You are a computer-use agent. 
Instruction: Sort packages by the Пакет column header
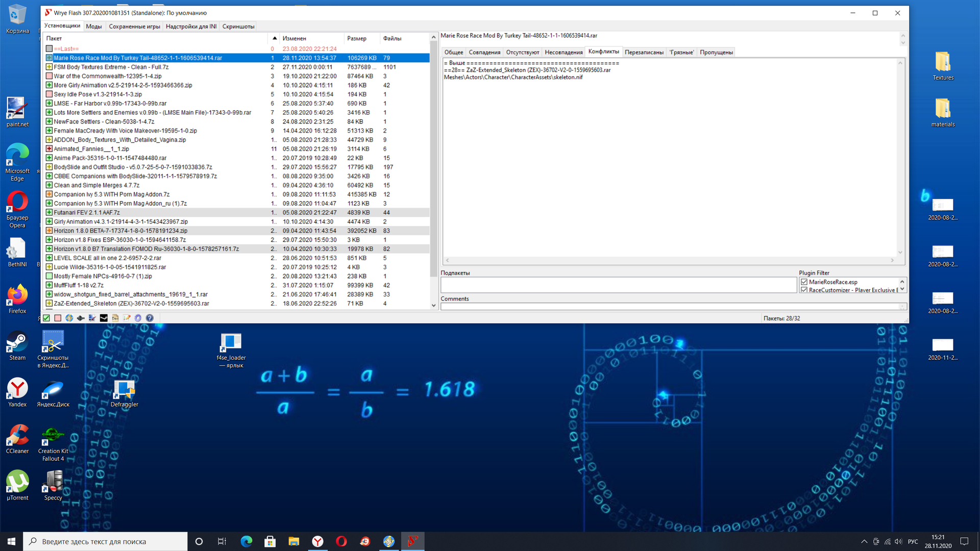(x=54, y=38)
